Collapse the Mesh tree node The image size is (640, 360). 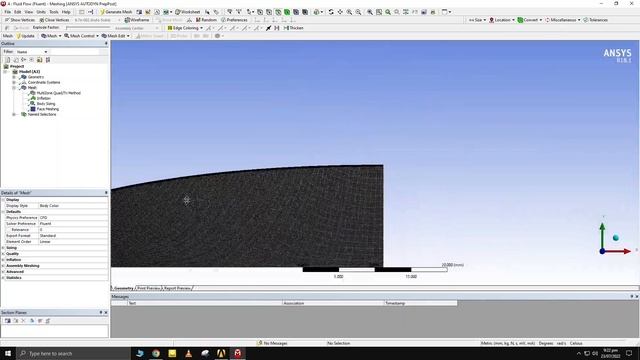point(14,87)
